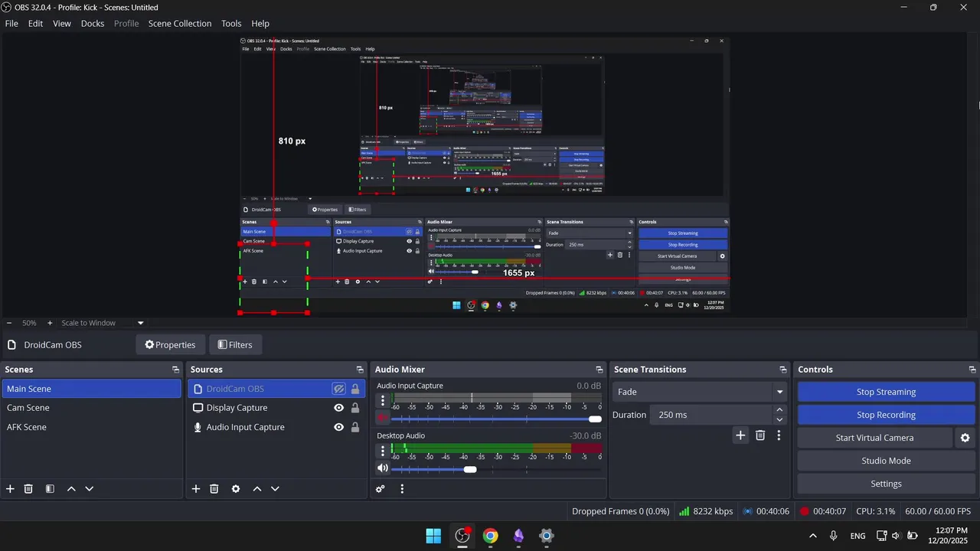The image size is (980, 551).
Task: Open Desktop Audio mixer options dots
Action: coord(383,450)
